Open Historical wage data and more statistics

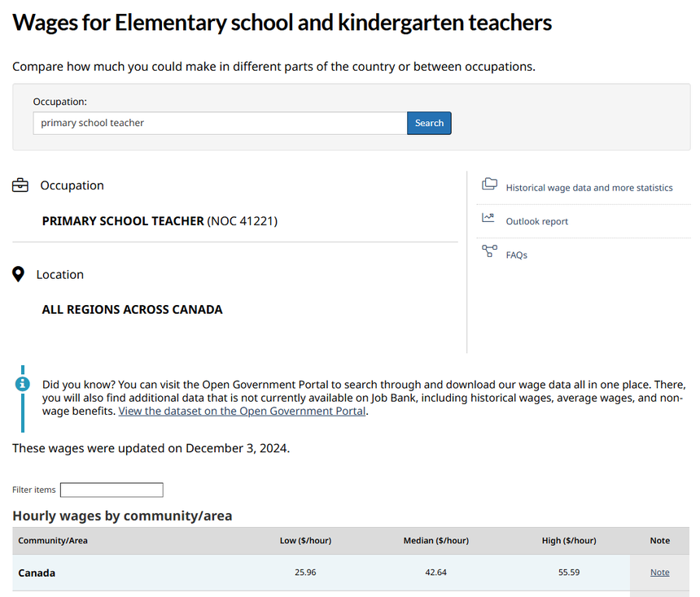589,188
